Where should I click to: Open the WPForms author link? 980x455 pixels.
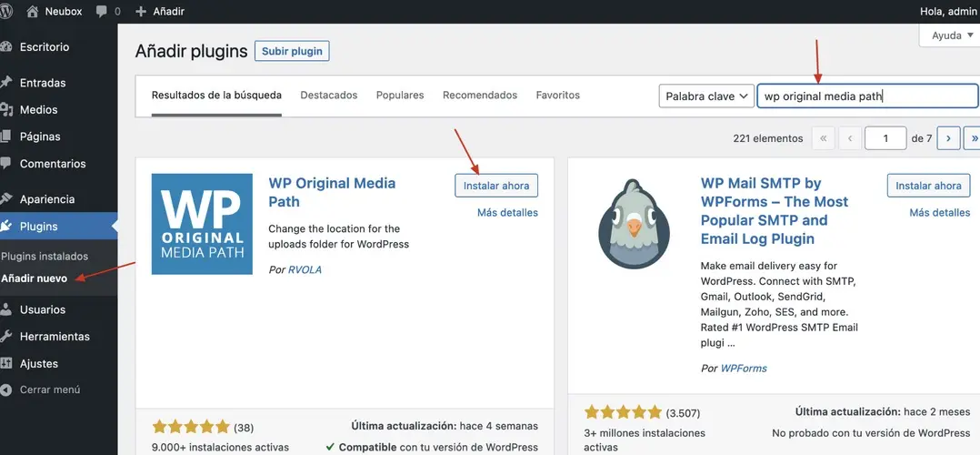point(744,368)
